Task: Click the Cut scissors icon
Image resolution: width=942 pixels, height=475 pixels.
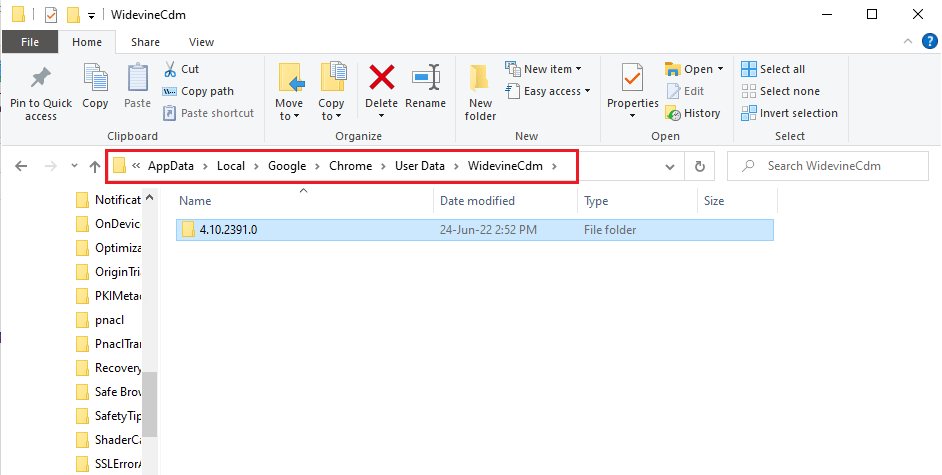Action: click(x=168, y=69)
